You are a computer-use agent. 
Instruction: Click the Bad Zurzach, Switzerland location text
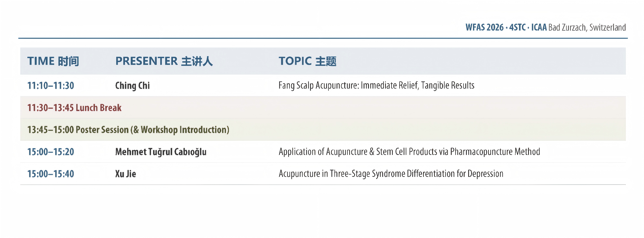tap(587, 27)
